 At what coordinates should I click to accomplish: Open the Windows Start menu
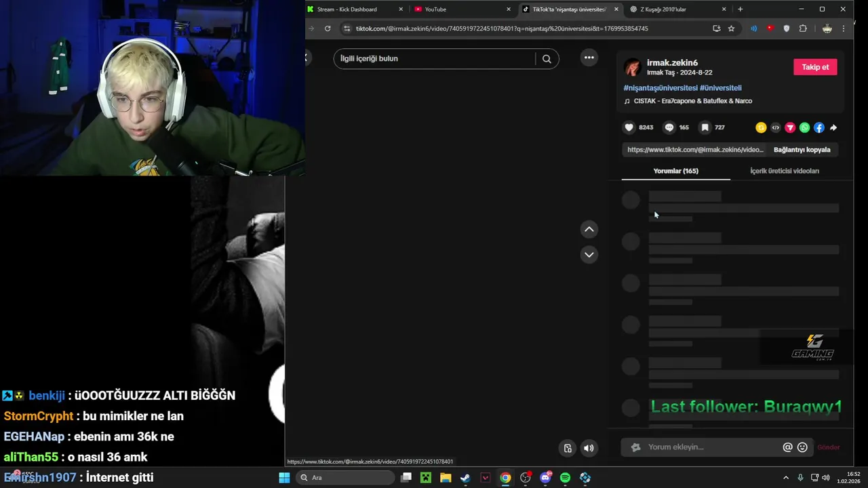tap(284, 478)
